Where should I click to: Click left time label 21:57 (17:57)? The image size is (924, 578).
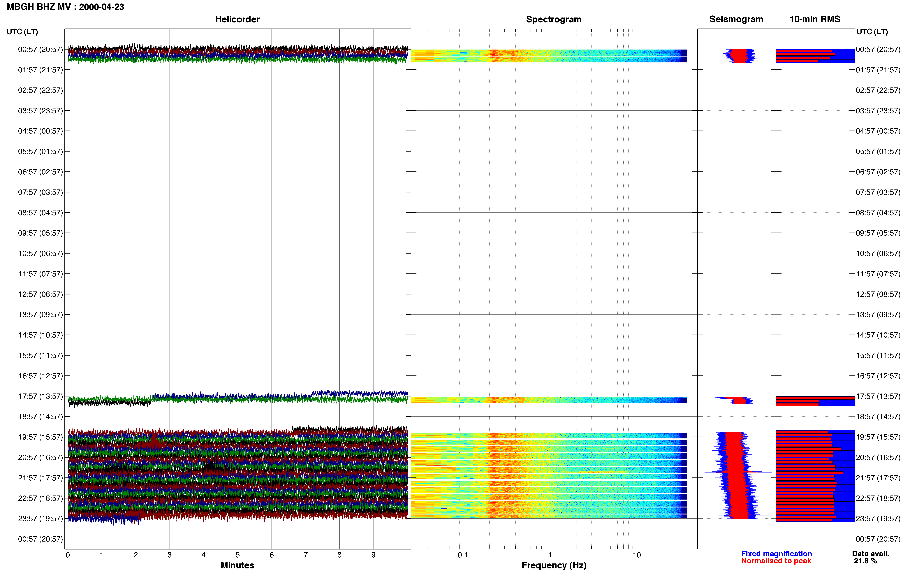tap(41, 478)
